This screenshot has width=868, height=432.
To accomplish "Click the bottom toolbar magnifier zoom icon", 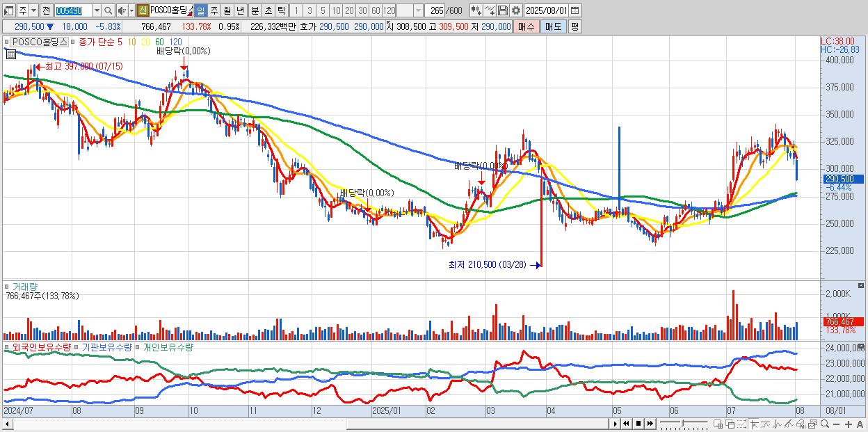I will (x=825, y=424).
